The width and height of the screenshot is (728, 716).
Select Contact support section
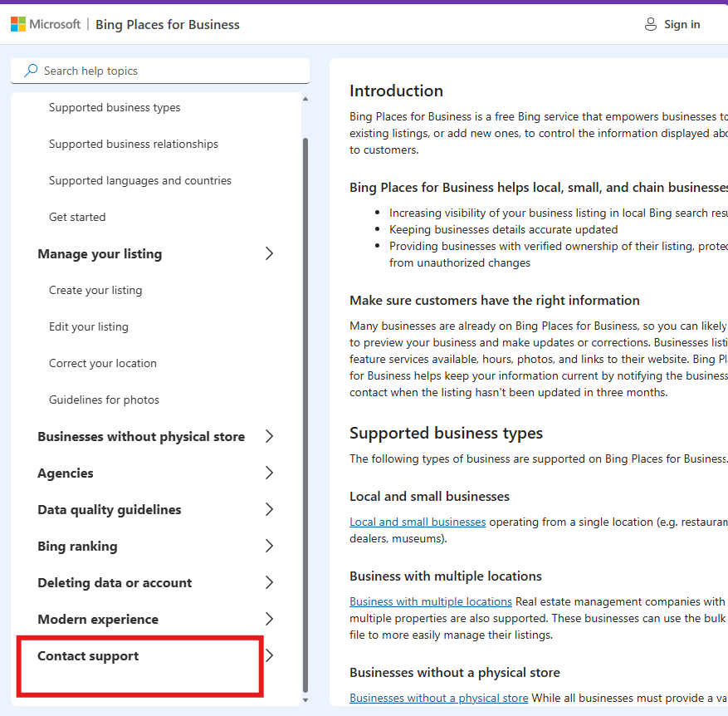88,656
